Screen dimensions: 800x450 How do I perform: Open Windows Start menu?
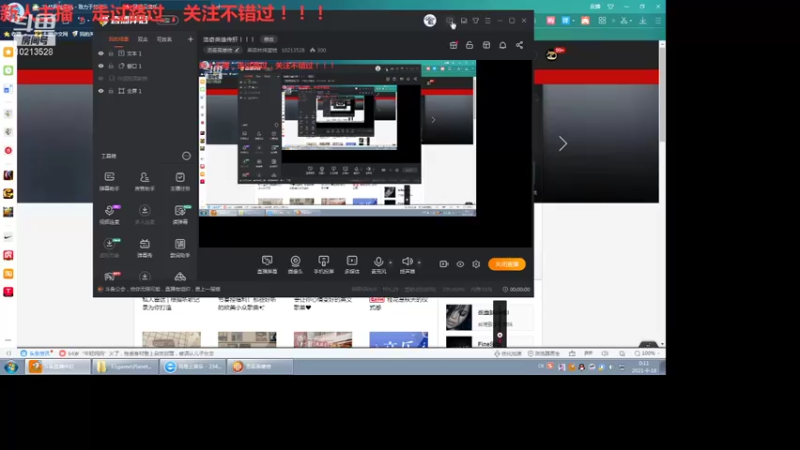(x=11, y=366)
